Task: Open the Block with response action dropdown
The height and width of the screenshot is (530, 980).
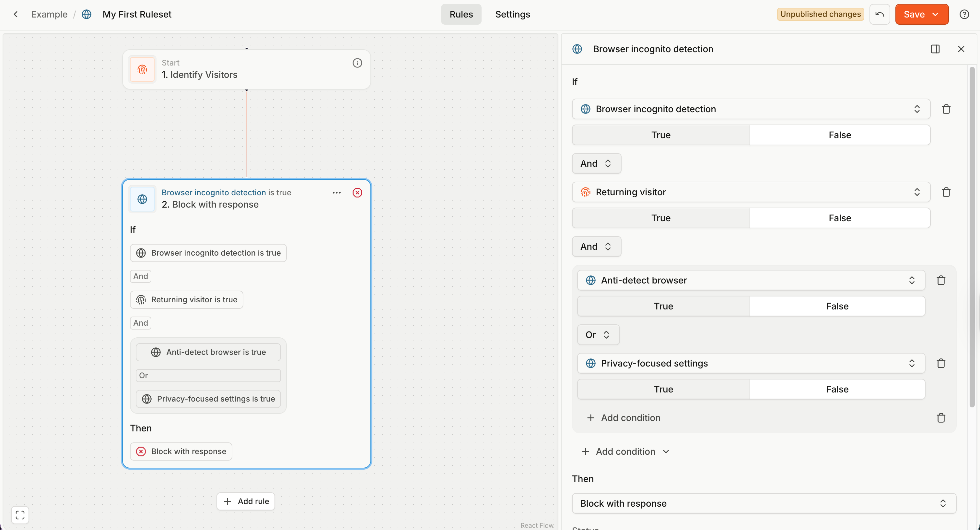Action: pos(764,503)
